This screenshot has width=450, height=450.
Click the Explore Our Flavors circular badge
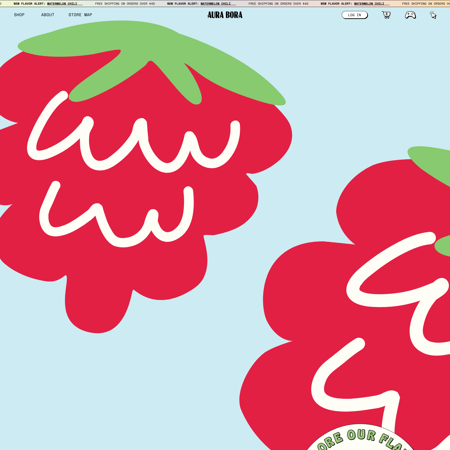(x=360, y=438)
